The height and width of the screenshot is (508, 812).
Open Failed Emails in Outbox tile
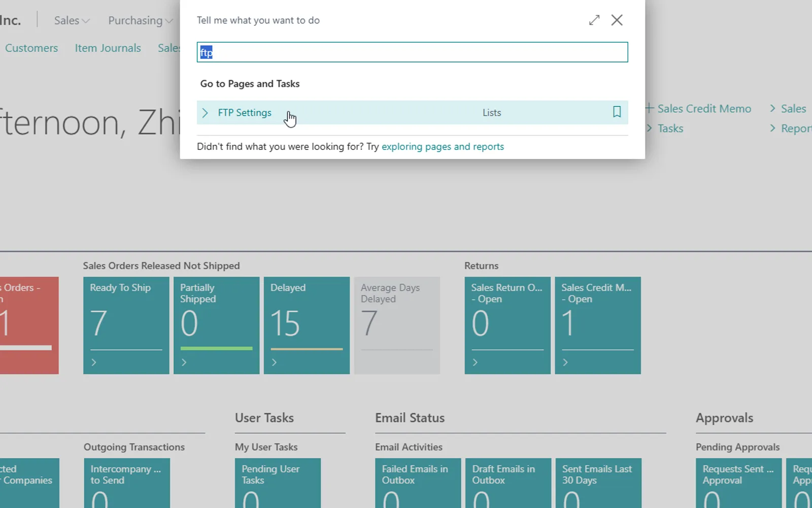tap(418, 483)
